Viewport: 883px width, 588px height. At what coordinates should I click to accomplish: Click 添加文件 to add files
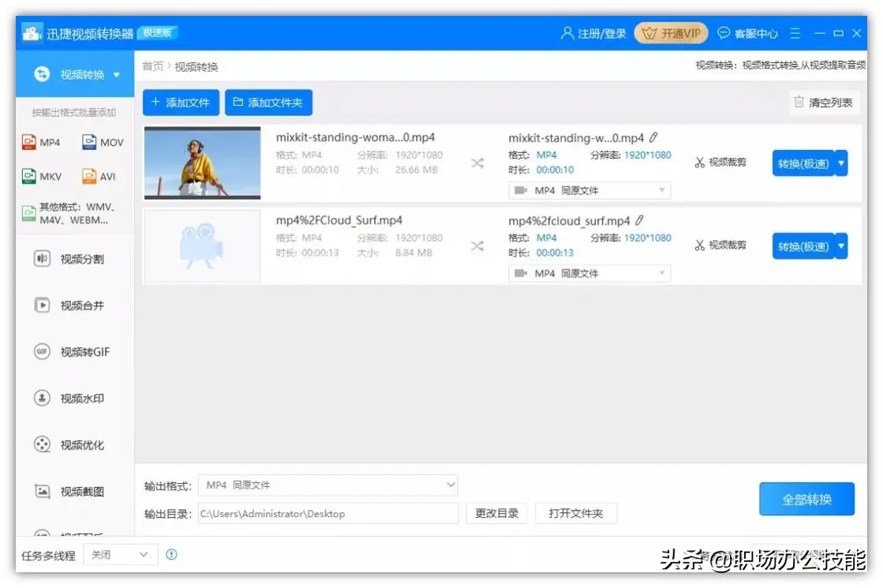(180, 102)
